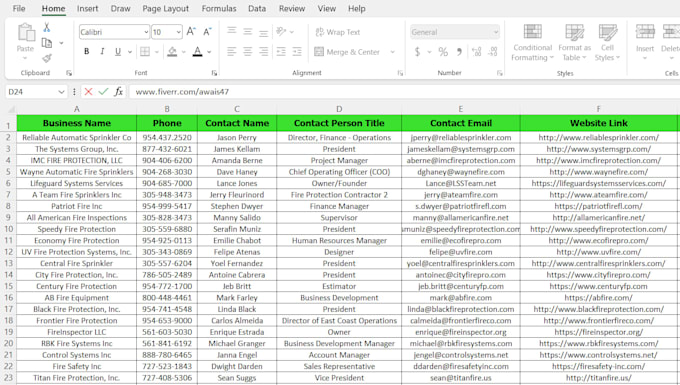Apply fill color bucket

click(172, 52)
